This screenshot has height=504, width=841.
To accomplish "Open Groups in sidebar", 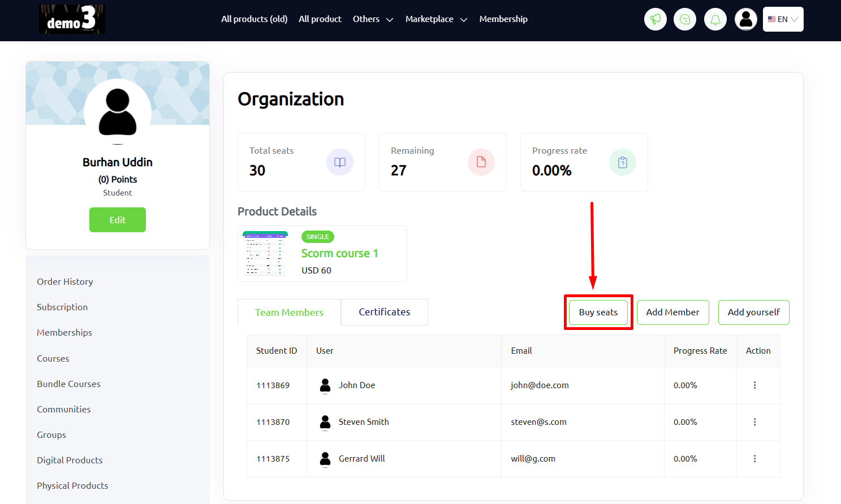I will [x=51, y=435].
